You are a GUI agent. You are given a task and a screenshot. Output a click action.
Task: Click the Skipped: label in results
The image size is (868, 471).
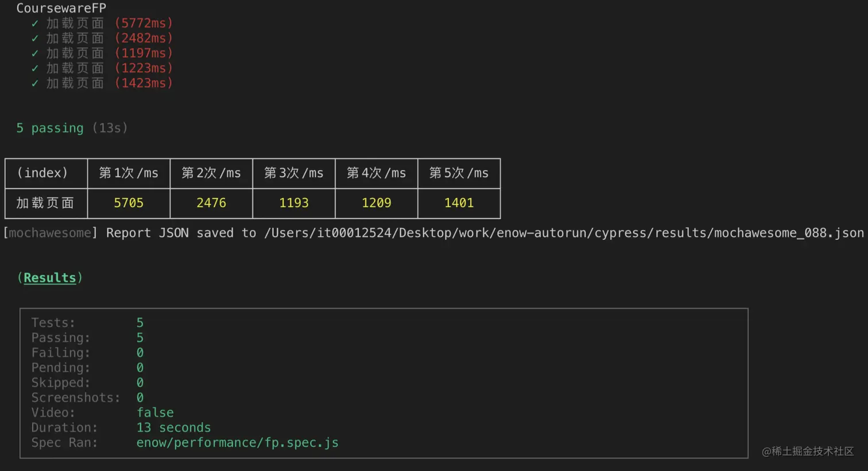point(61,383)
